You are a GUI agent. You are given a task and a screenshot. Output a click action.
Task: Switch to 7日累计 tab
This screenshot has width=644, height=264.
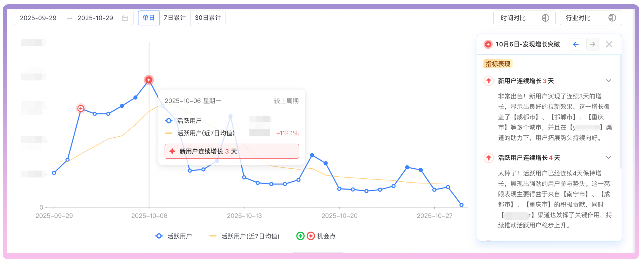[x=175, y=18]
